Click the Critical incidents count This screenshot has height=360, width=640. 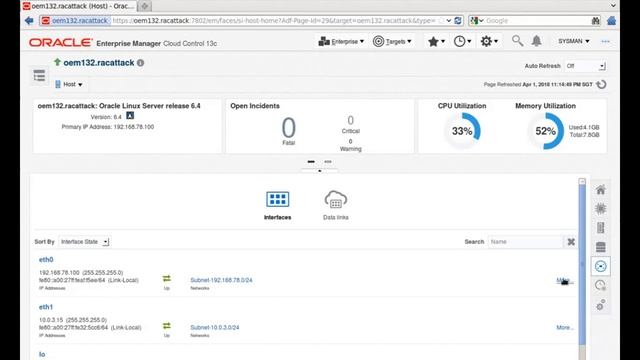point(351,120)
